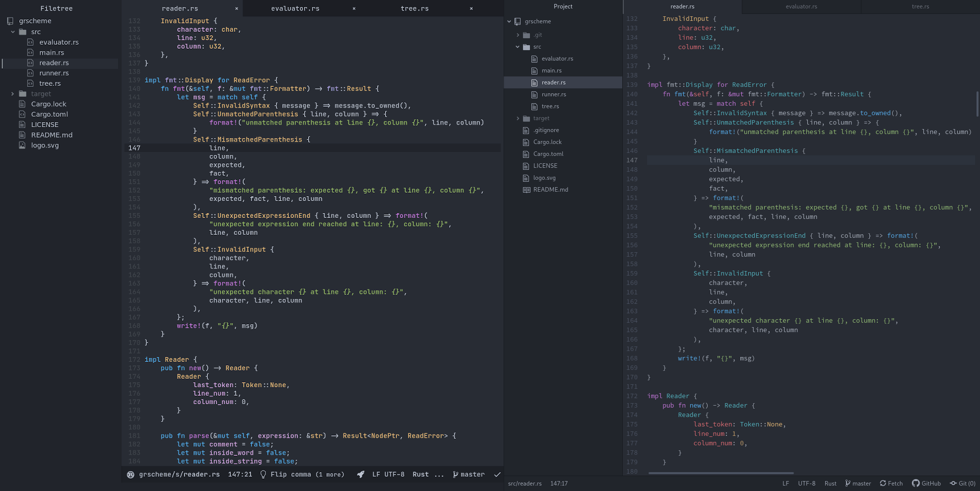Switch to the tree.rs tab in the right editor
This screenshot has width=980, height=491.
(x=920, y=6)
